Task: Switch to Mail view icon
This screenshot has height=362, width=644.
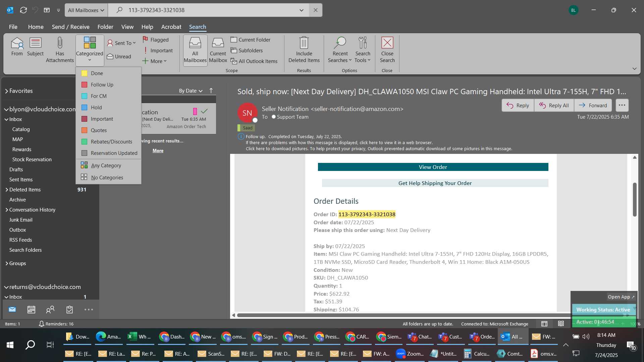Action: coord(12,309)
